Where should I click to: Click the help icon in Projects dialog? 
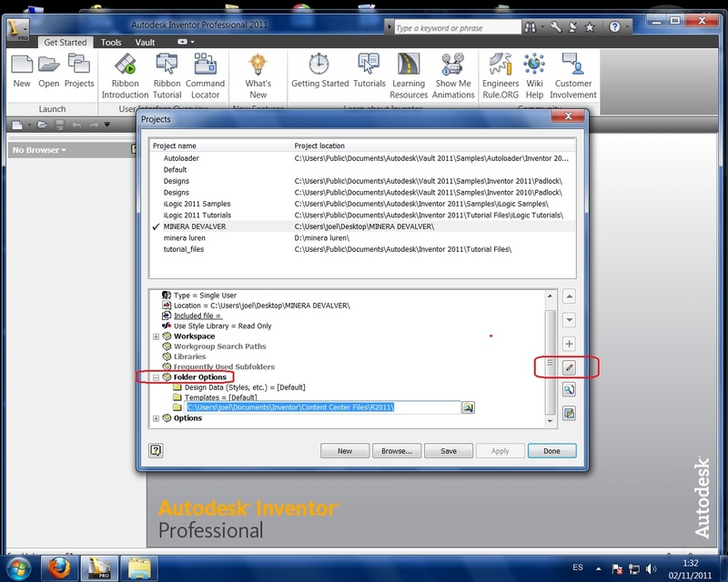(x=156, y=450)
